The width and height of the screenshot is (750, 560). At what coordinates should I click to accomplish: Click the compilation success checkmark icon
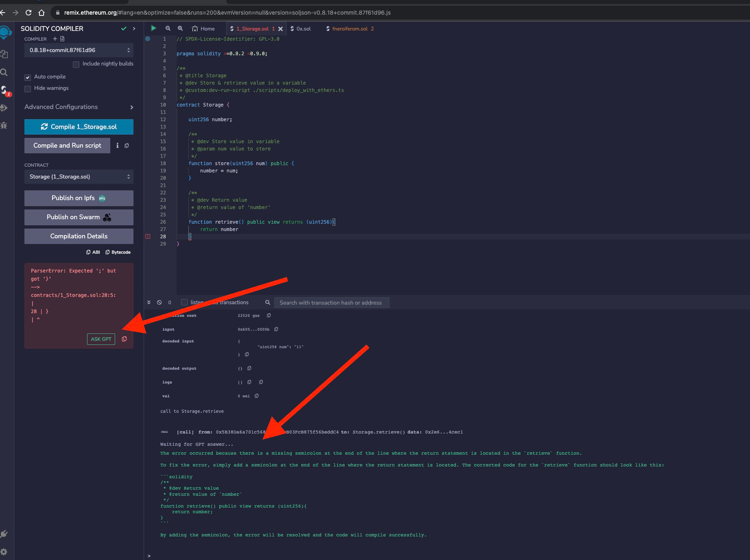[x=124, y=28]
